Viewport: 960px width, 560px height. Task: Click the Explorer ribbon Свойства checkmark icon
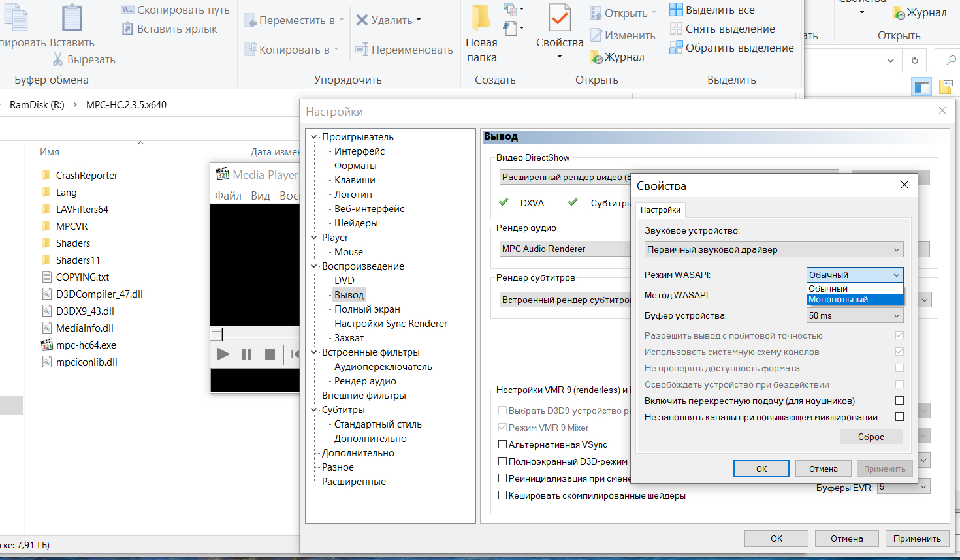[560, 18]
